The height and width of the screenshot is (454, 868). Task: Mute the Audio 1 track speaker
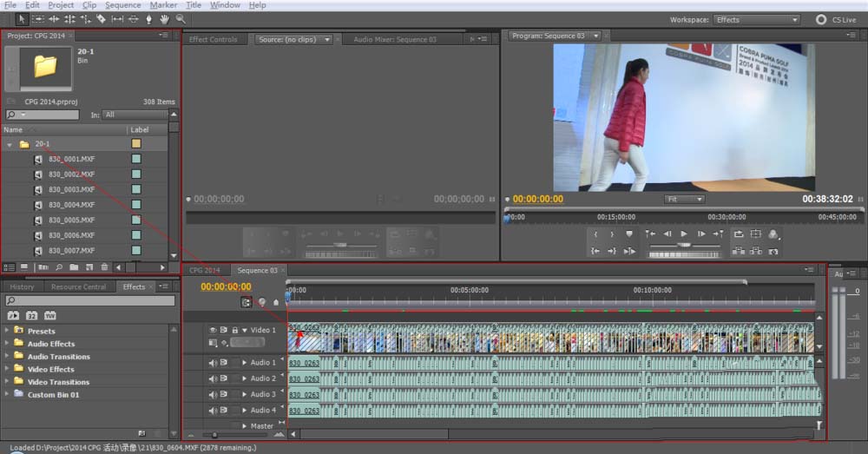pyautogui.click(x=213, y=363)
